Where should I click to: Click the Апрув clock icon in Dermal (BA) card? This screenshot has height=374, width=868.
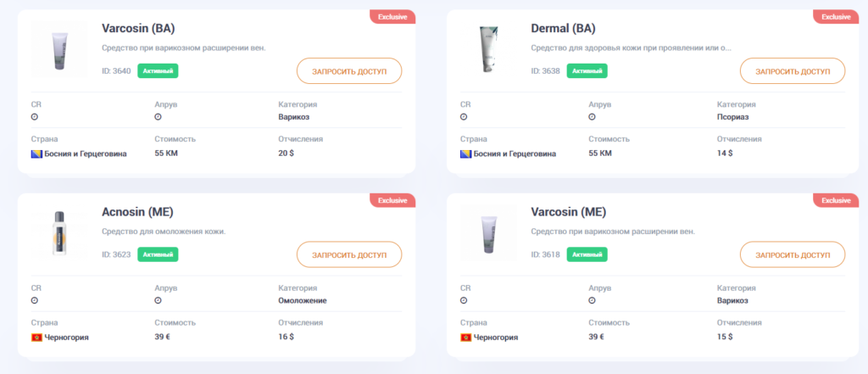coord(592,117)
